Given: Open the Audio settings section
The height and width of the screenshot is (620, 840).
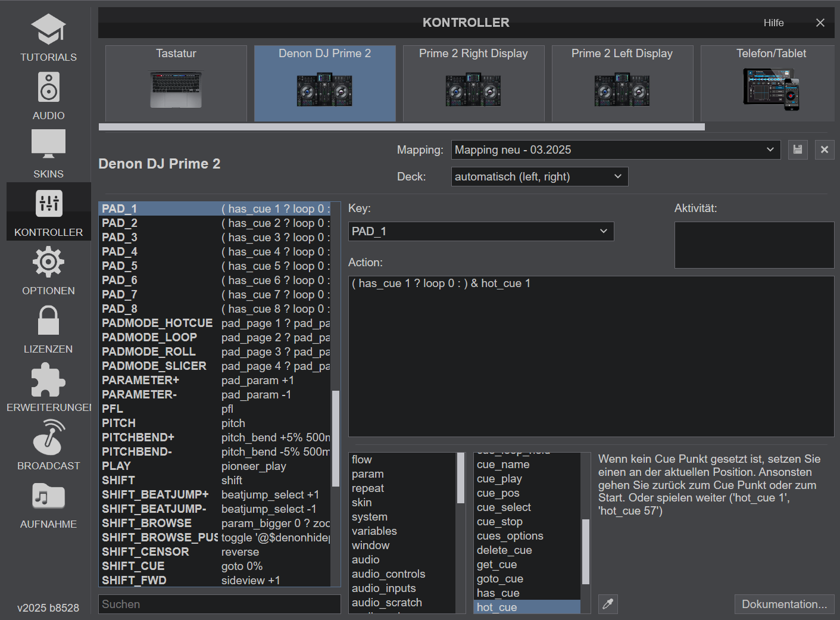Looking at the screenshot, I should [x=48, y=95].
